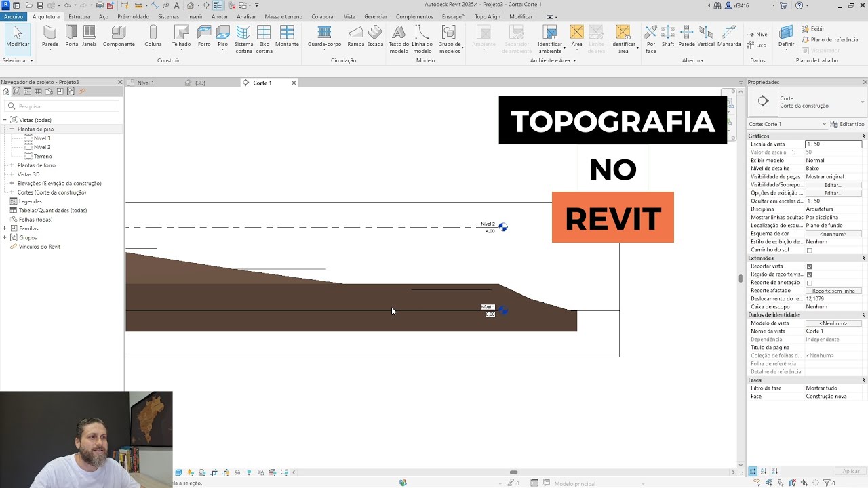Click Editar for Visibilidade/Sobreposição
This screenshot has width=868, height=488.
pyautogui.click(x=833, y=185)
